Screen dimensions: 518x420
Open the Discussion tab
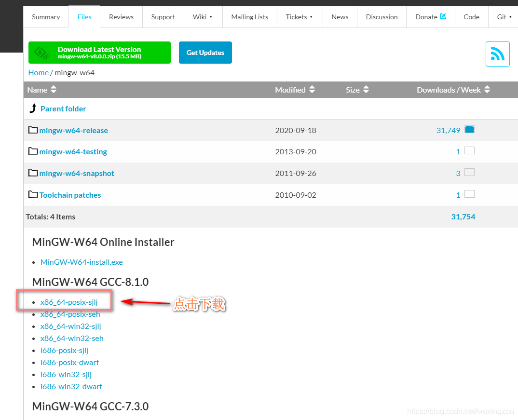(x=382, y=17)
